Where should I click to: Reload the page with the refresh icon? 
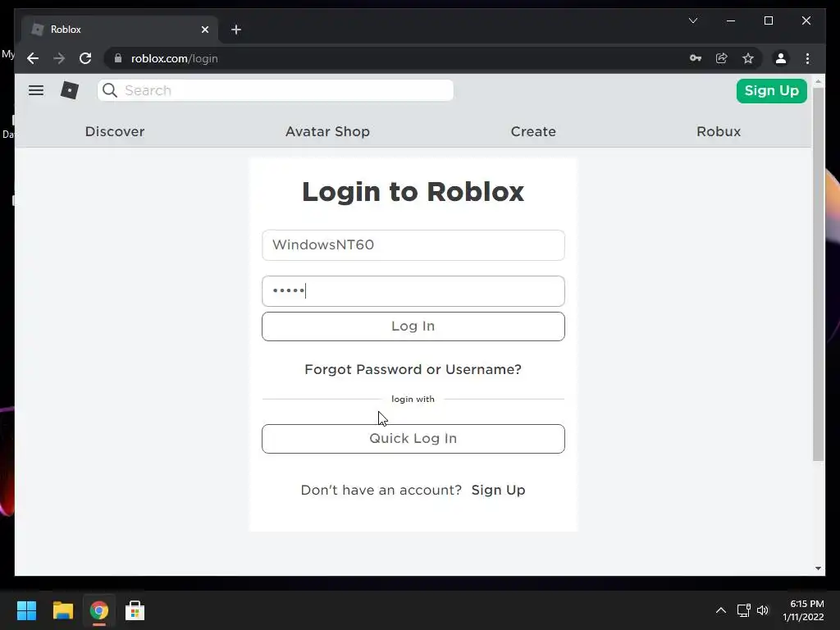click(x=85, y=58)
